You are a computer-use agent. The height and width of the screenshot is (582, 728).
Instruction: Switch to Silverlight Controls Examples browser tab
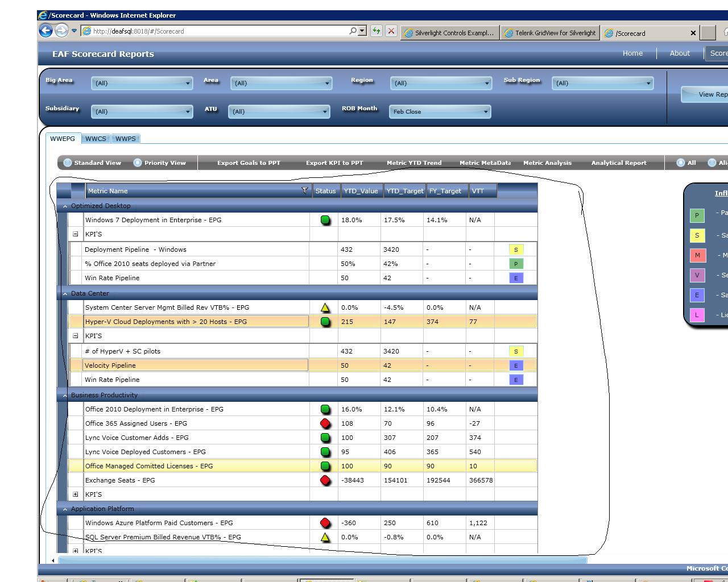pyautogui.click(x=450, y=33)
